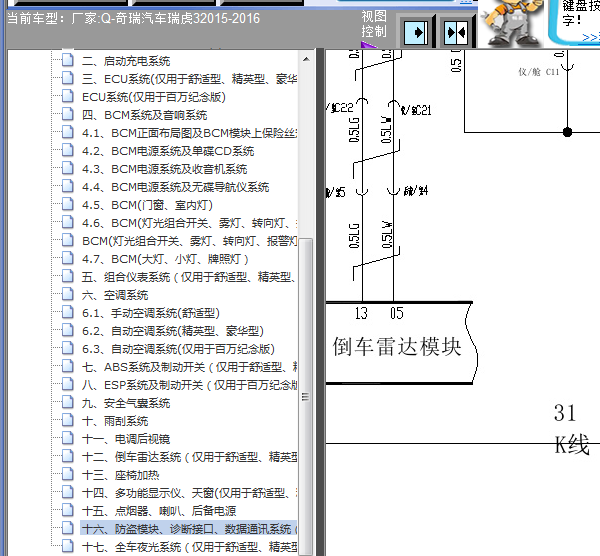Open 三、ECU系统(仅用于舒适型 entry

tap(189, 79)
